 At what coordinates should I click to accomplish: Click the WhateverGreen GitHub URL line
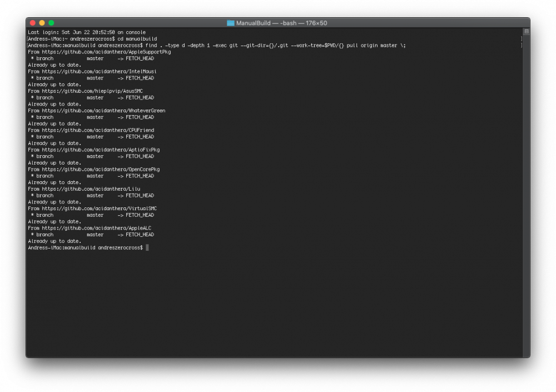click(96, 111)
